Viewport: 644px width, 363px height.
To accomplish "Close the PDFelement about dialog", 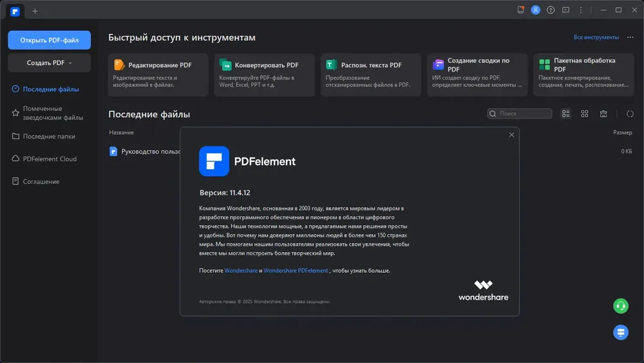I will pos(511,135).
